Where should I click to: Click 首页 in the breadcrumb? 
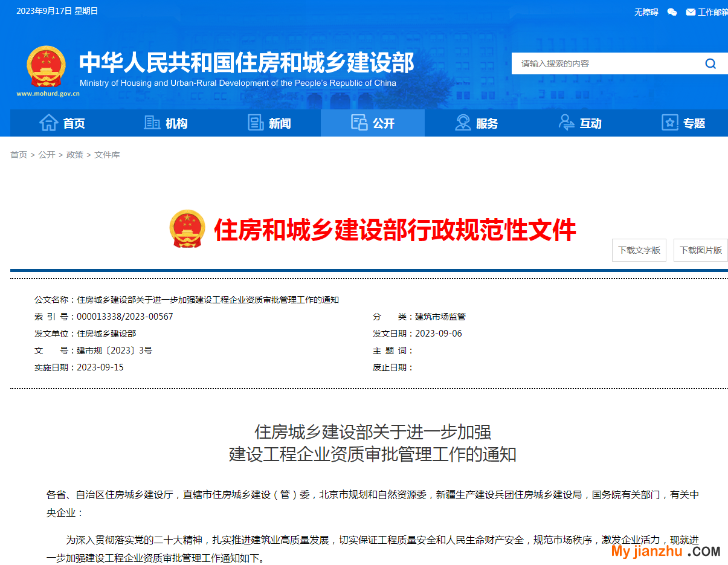tap(19, 155)
